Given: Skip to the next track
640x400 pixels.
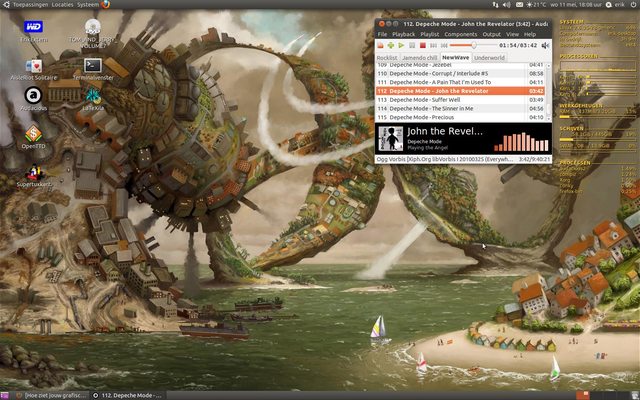Looking at the screenshot, I should pos(444,45).
